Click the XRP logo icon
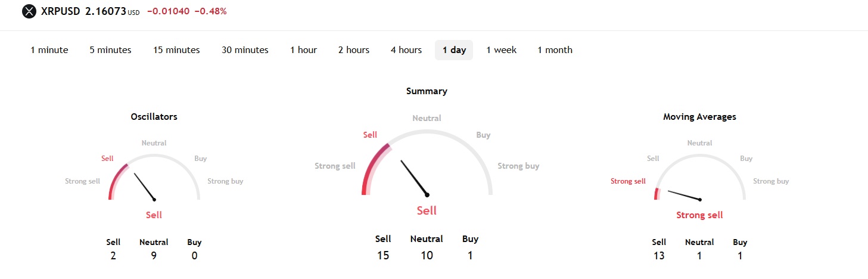The width and height of the screenshot is (868, 279). pyautogui.click(x=29, y=11)
